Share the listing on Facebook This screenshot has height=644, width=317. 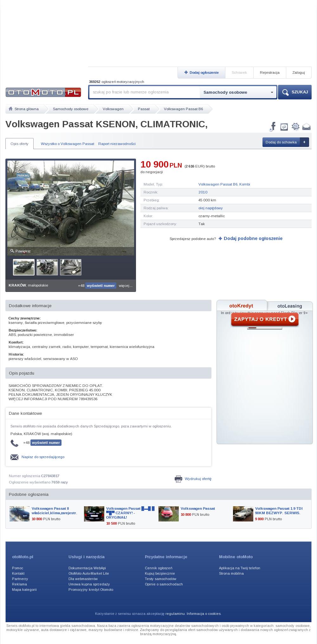tap(273, 127)
